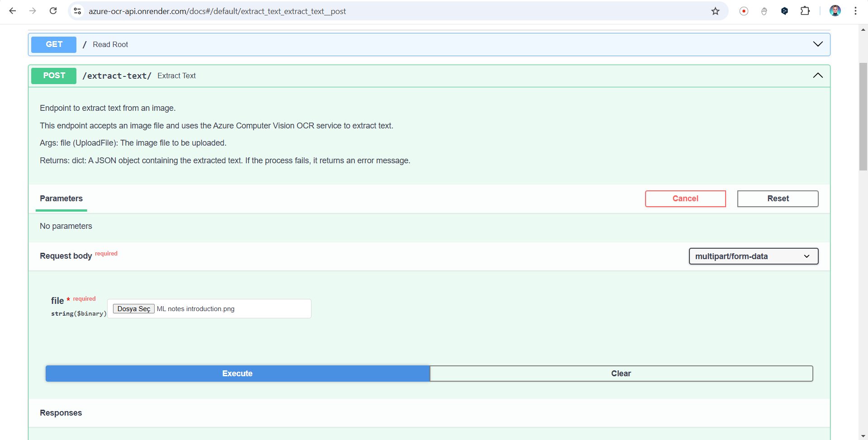Reload the current page

coord(53,11)
